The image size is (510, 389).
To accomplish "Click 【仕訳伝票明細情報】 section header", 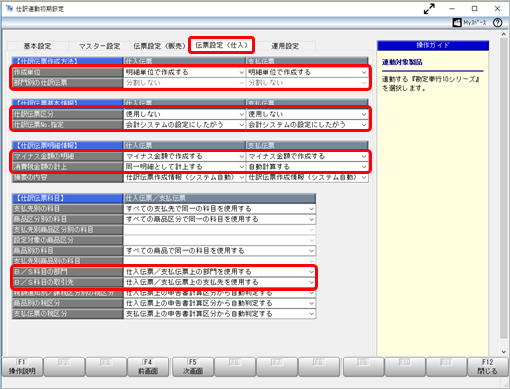I will point(67,145).
